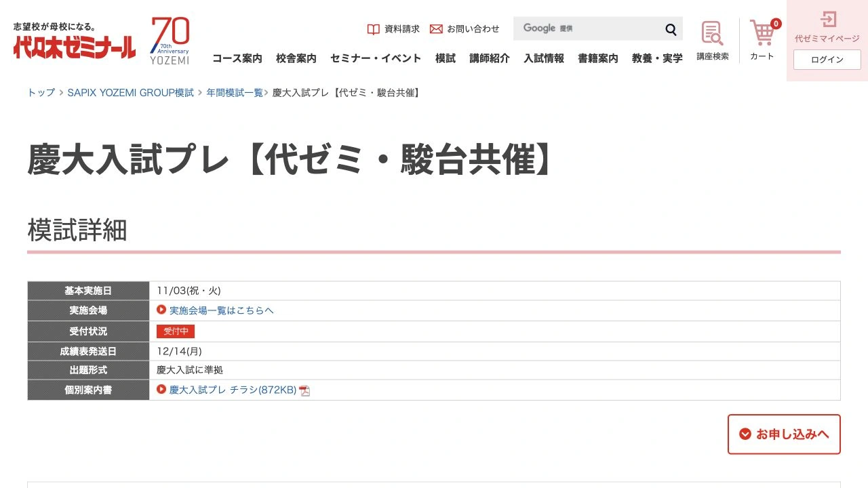This screenshot has width=868, height=488.
Task: Open the 慶大入試プレ チラシ(872KB) link
Action: (x=233, y=390)
